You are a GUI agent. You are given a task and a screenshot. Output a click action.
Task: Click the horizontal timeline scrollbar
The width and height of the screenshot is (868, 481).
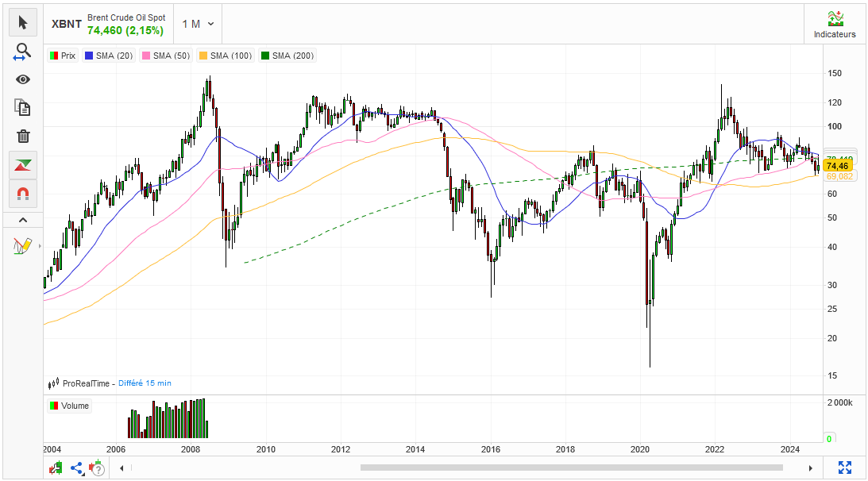[571, 468]
